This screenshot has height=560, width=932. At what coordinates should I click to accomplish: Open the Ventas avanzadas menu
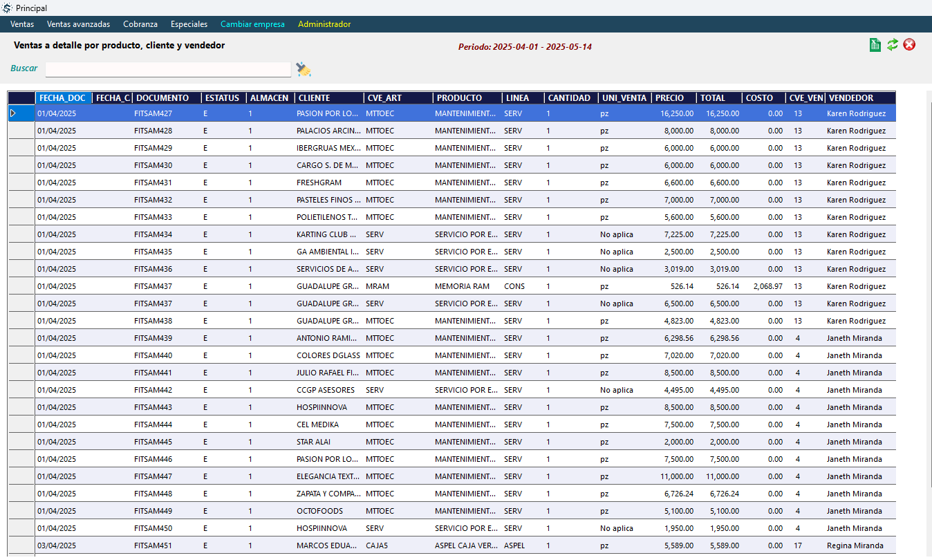pyautogui.click(x=78, y=24)
